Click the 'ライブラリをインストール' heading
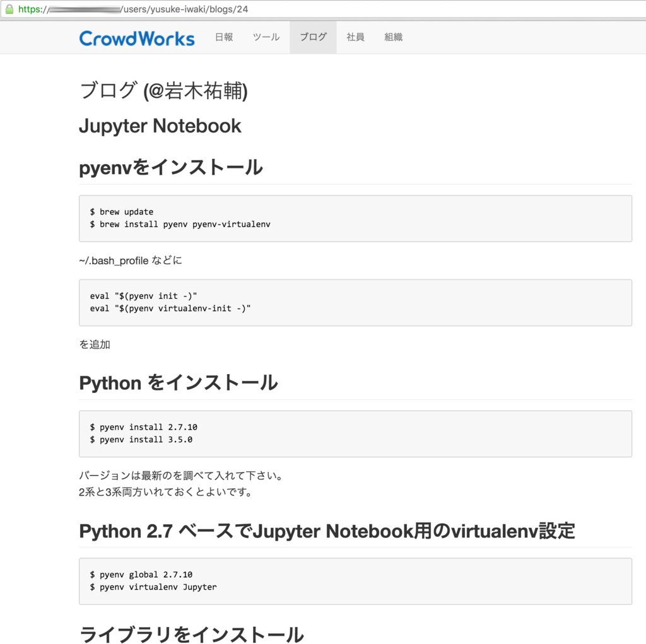This screenshot has width=646, height=644. [x=192, y=634]
